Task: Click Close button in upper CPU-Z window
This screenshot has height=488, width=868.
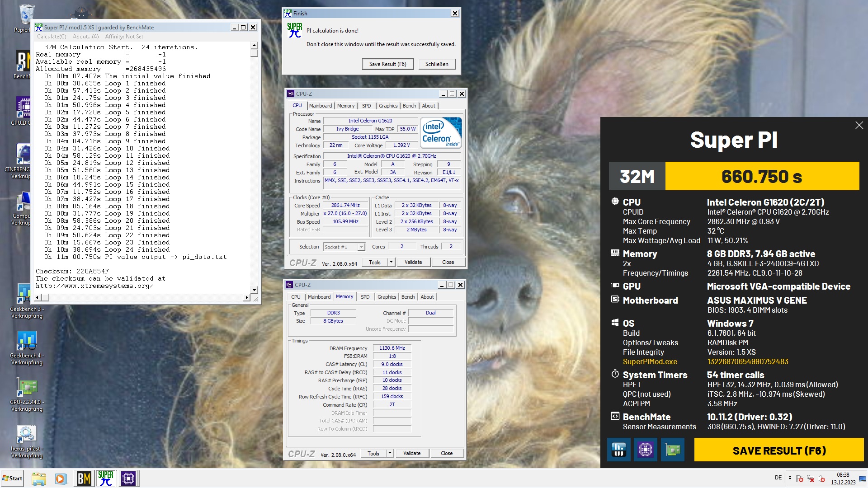Action: [448, 262]
